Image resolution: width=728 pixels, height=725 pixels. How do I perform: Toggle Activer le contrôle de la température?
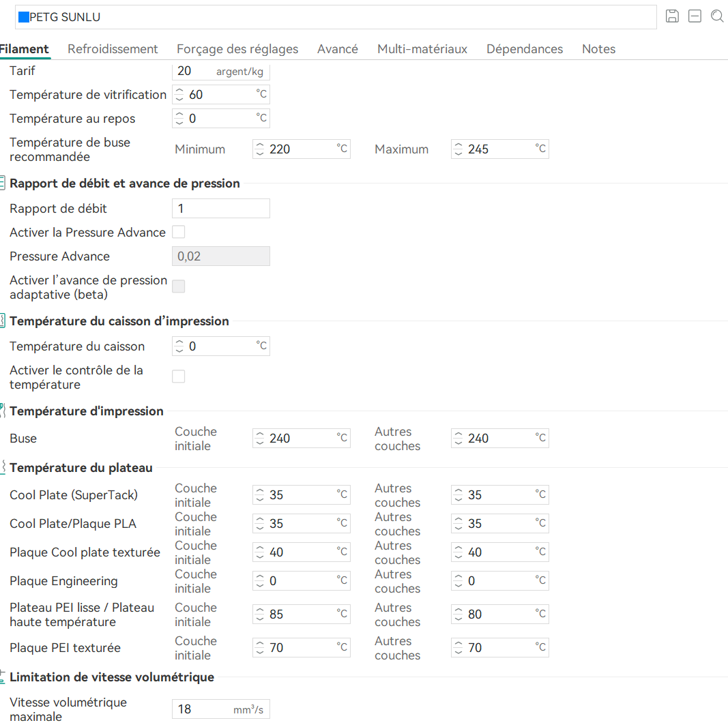tap(179, 376)
